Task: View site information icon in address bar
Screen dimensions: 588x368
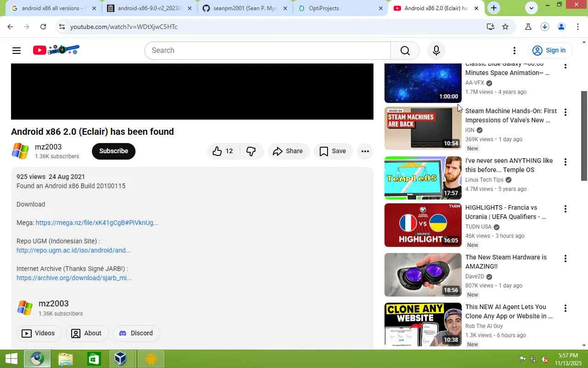Action: pyautogui.click(x=62, y=27)
